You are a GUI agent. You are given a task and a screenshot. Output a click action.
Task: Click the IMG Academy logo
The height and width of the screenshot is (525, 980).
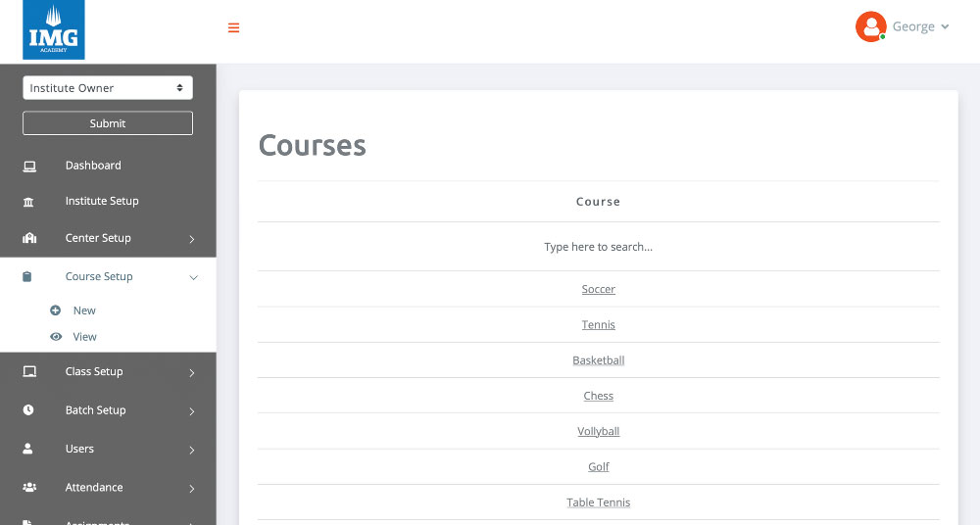click(x=54, y=29)
